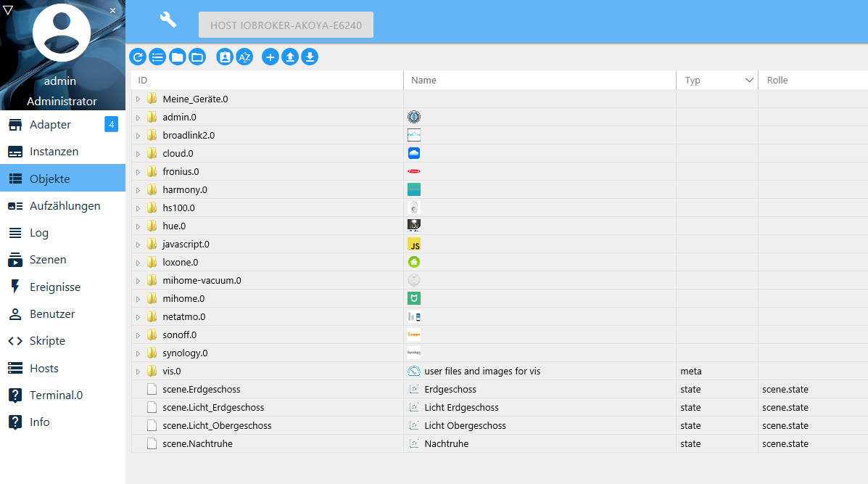Image resolution: width=868 pixels, height=484 pixels.
Task: Expand the admin.0 folder
Action: 138,118
